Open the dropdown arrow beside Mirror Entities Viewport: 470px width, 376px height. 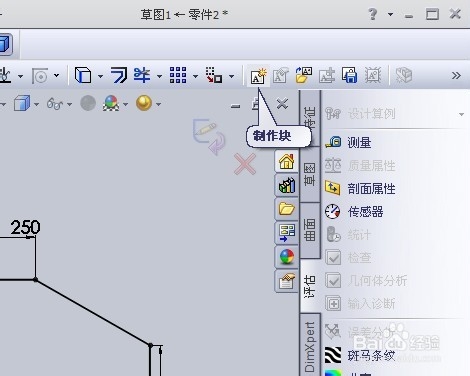159,77
